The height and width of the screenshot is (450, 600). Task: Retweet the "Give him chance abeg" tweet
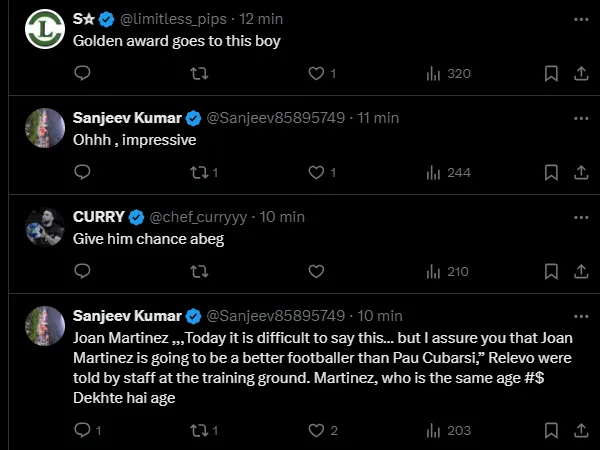[200, 271]
